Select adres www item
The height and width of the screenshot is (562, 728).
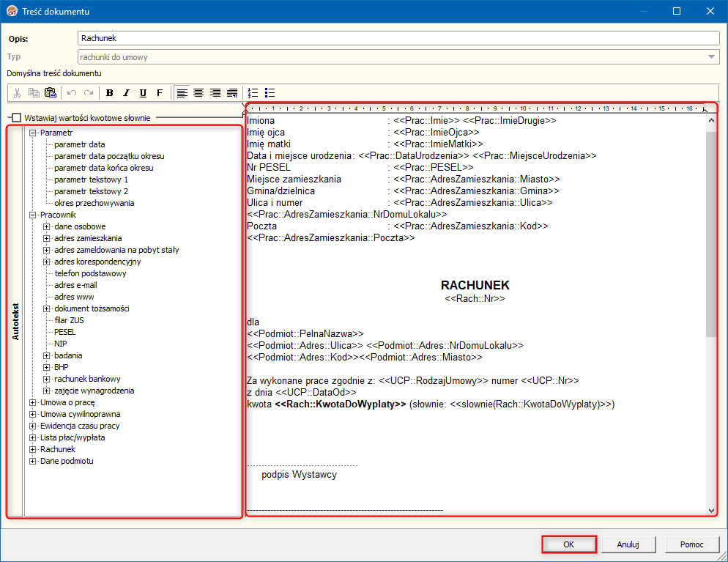point(74,297)
